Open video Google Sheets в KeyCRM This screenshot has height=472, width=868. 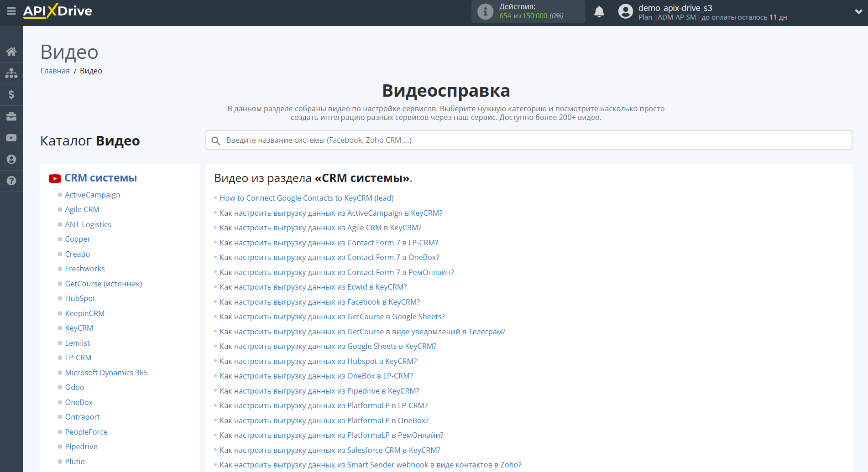click(328, 346)
